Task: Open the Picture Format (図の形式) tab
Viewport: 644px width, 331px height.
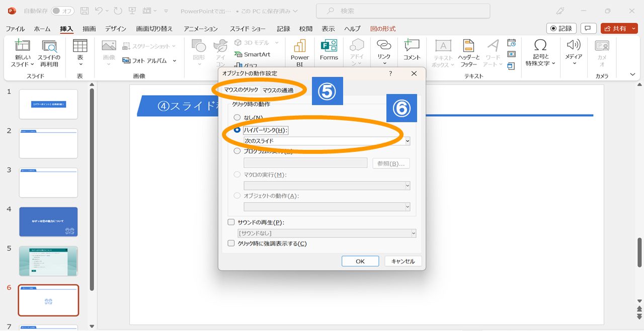Action: 383,29
